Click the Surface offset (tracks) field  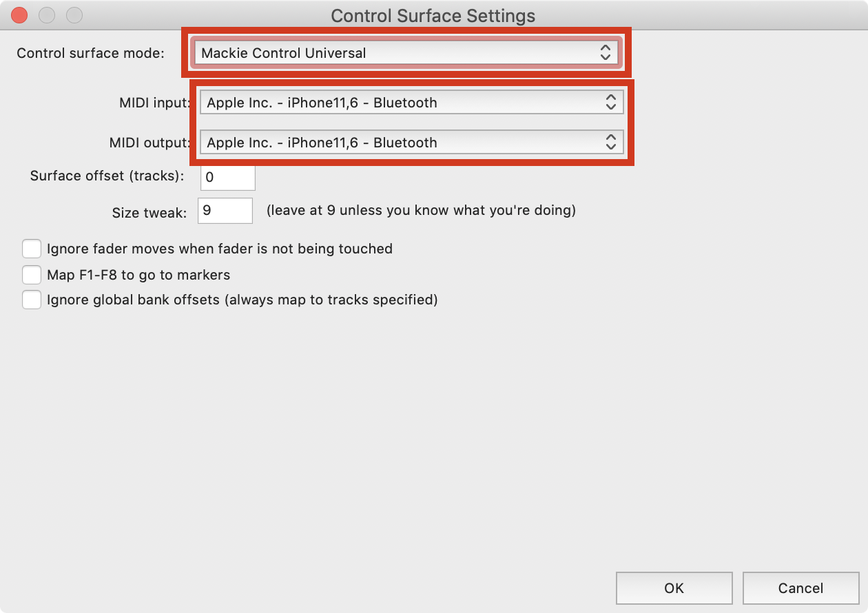[228, 177]
